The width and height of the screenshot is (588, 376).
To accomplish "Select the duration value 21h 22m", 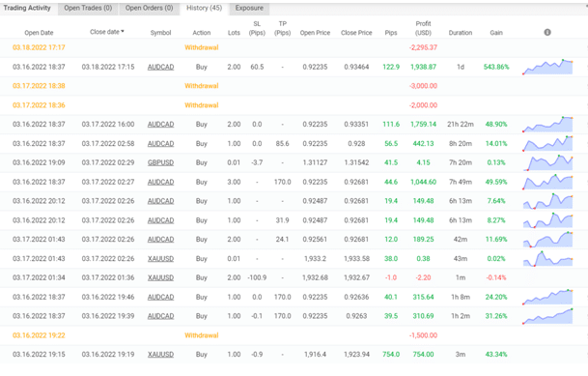I will click(461, 125).
